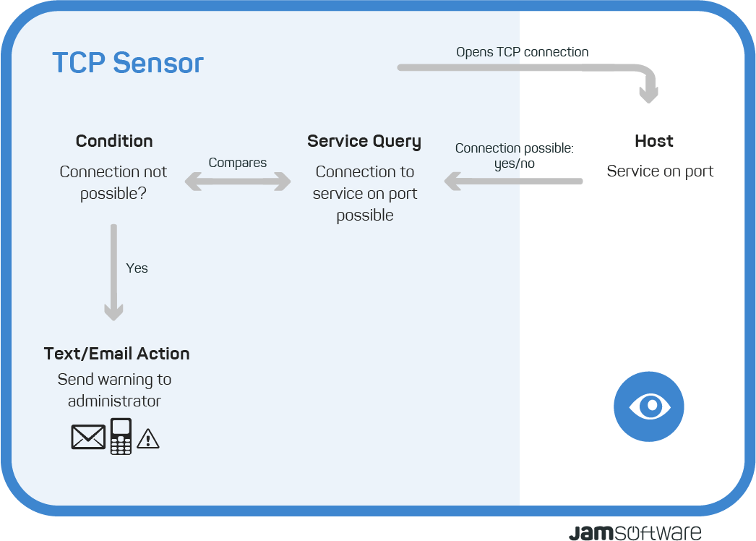Viewport: 756px width, 541px height.
Task: Click the 'Opens TCP connection' label
Action: pyautogui.click(x=523, y=52)
